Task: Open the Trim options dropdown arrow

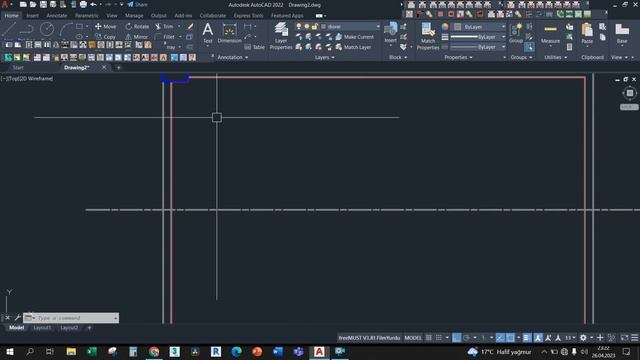Action: point(179,27)
